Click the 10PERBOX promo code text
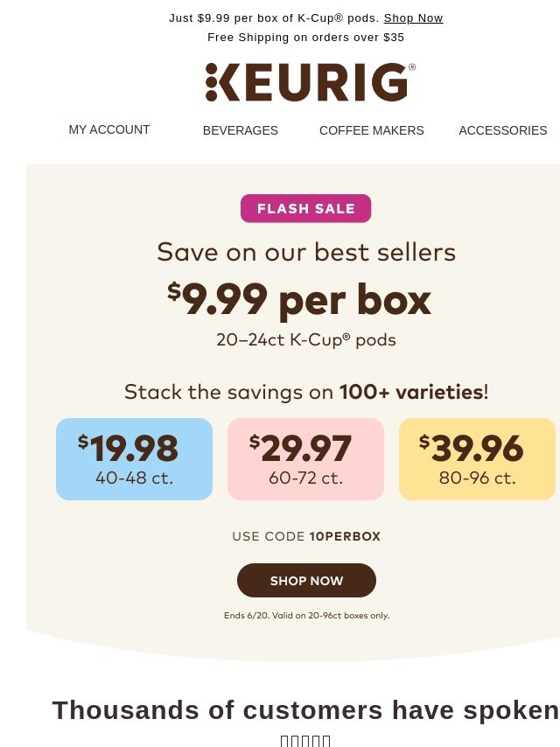This screenshot has height=747, width=560. point(345,536)
